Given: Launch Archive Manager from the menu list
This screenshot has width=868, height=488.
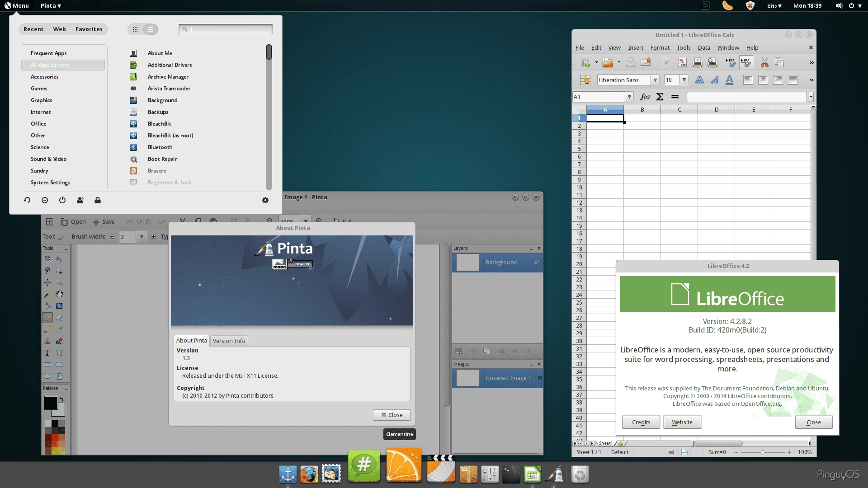Looking at the screenshot, I should (168, 77).
